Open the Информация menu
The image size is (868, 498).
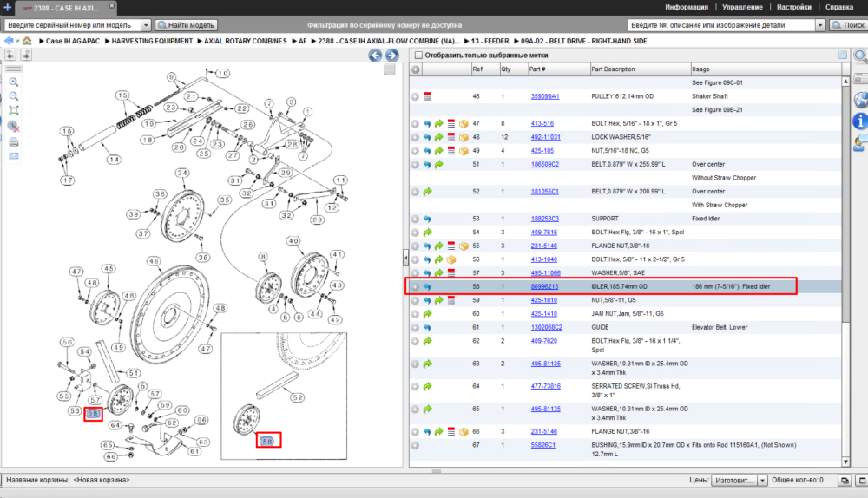[687, 7]
